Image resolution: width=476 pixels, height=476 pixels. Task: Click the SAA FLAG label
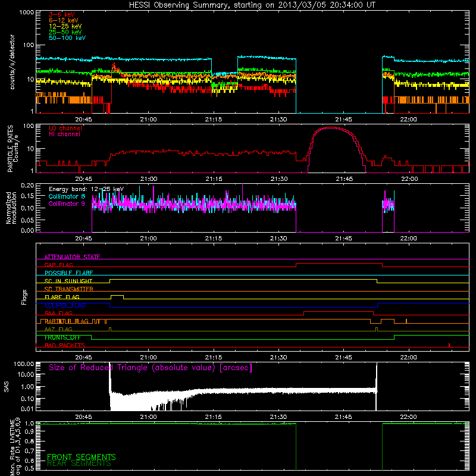(x=58, y=313)
